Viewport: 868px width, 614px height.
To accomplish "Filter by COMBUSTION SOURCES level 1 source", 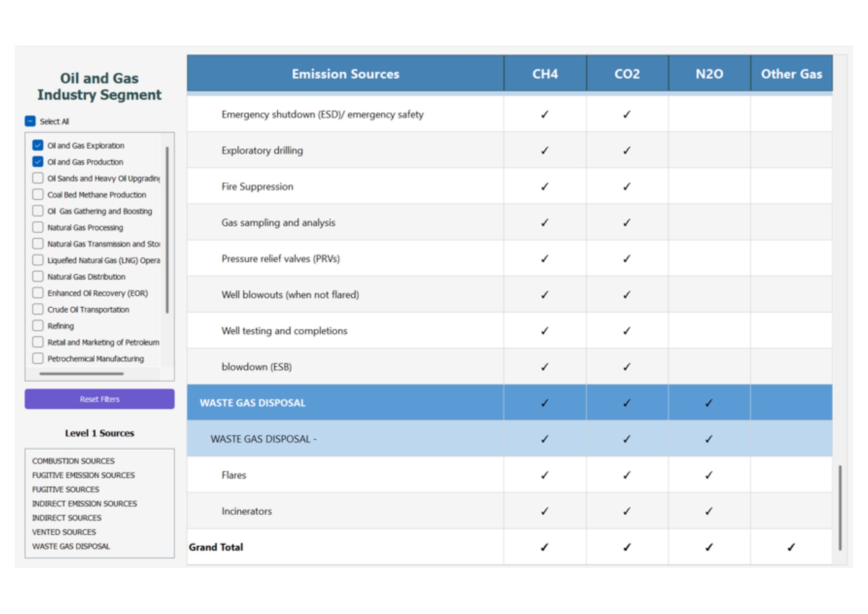I will tap(73, 461).
